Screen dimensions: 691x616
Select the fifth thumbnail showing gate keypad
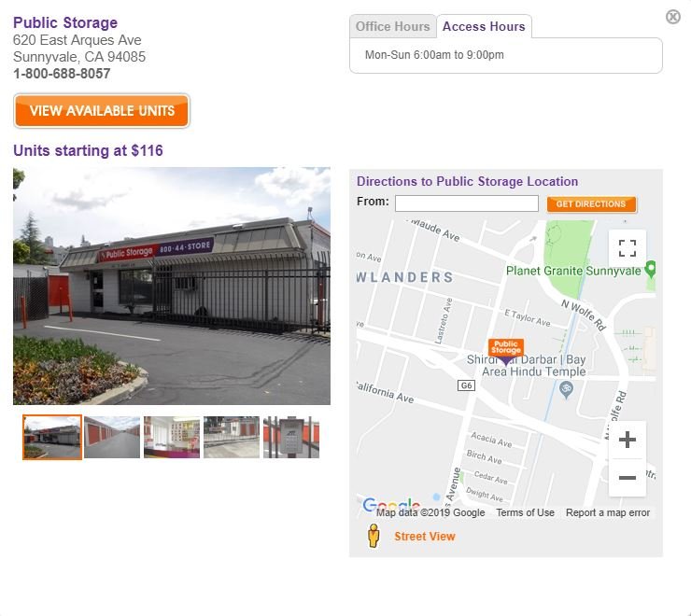(291, 437)
